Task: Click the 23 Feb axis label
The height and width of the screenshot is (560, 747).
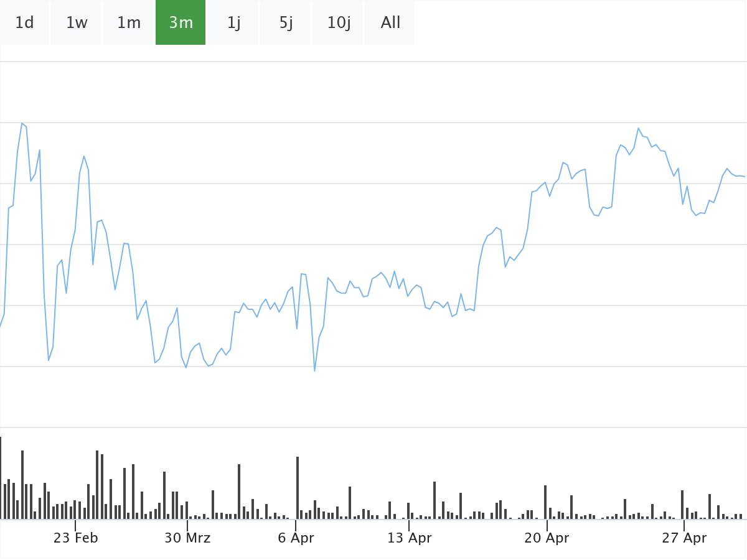Action: click(75, 538)
